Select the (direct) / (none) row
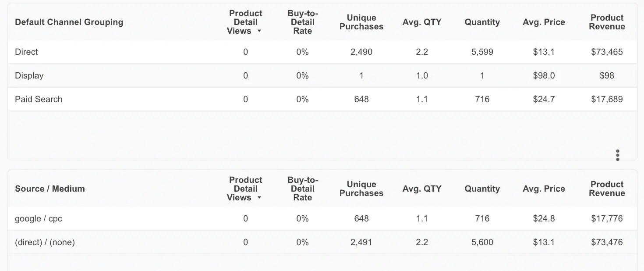Viewport: 644px width, 271px height. (x=322, y=242)
